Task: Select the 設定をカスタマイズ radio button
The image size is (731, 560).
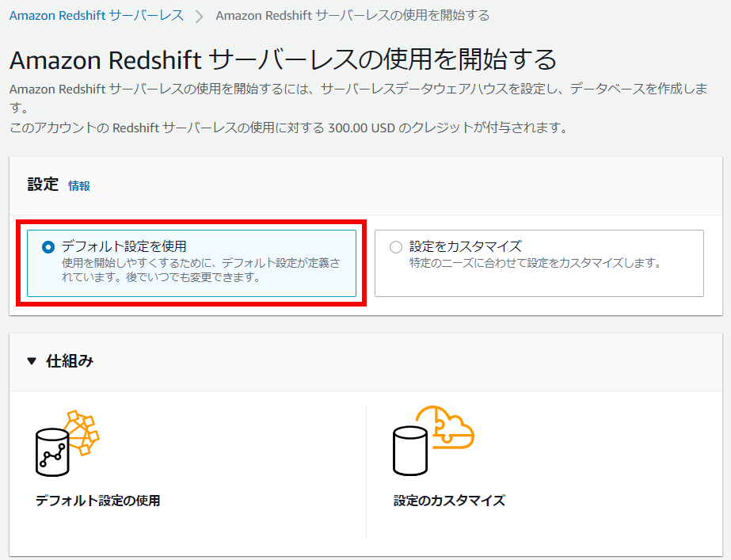Action: (x=396, y=246)
